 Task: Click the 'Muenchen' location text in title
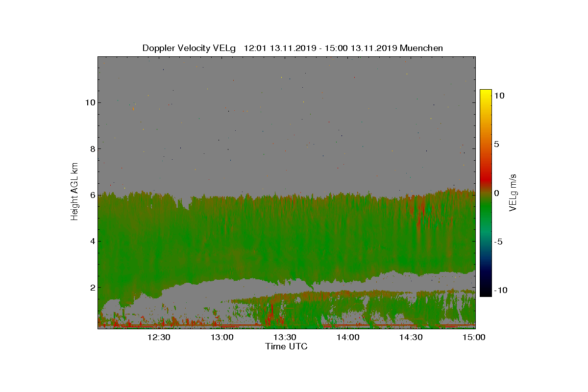click(x=421, y=48)
